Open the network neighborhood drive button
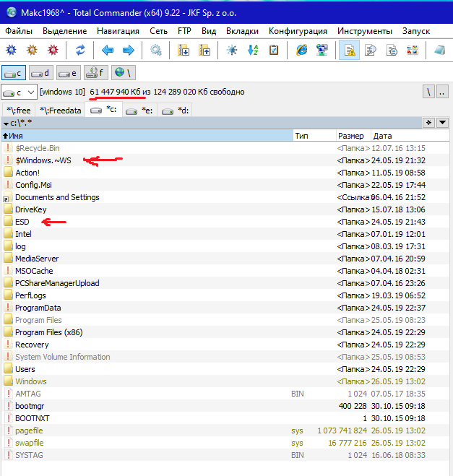Viewport: 453px width, 476px height. pyautogui.click(x=123, y=73)
